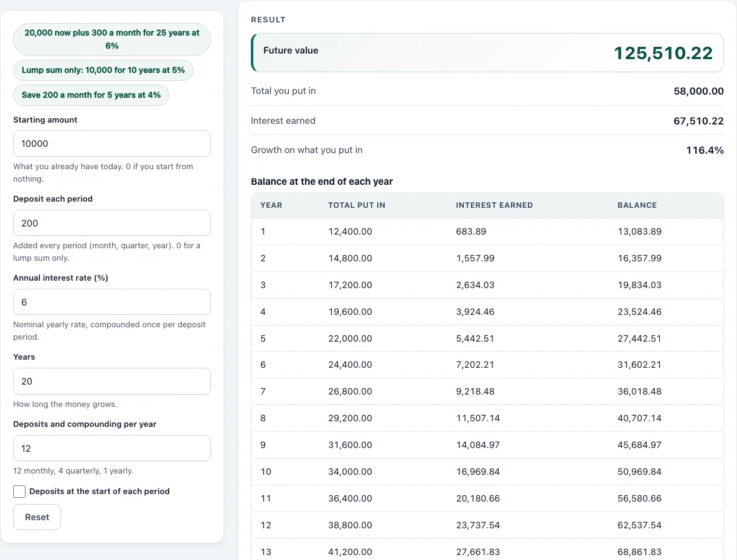The image size is (737, 560).
Task: Click year 11 balance 56,580.66
Action: [639, 499]
